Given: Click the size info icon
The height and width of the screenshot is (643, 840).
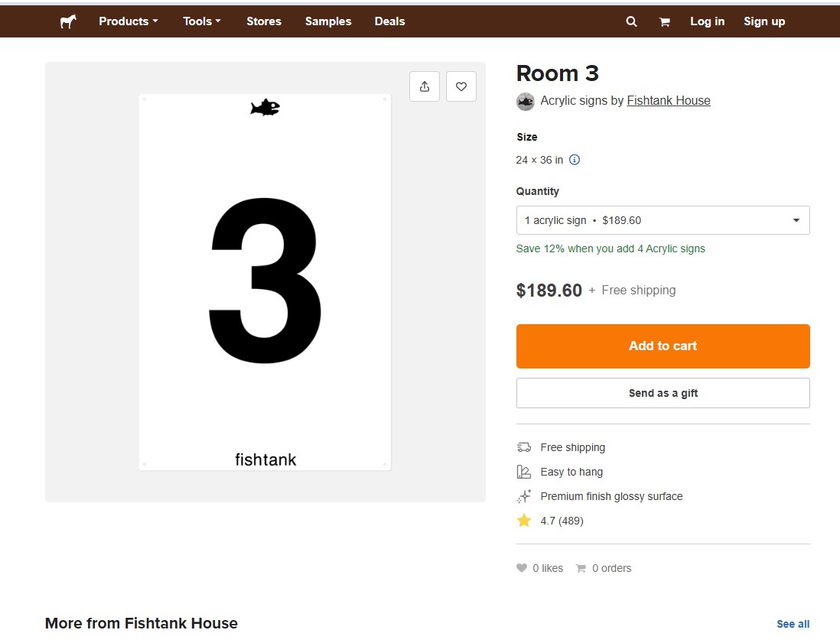Looking at the screenshot, I should click(575, 160).
